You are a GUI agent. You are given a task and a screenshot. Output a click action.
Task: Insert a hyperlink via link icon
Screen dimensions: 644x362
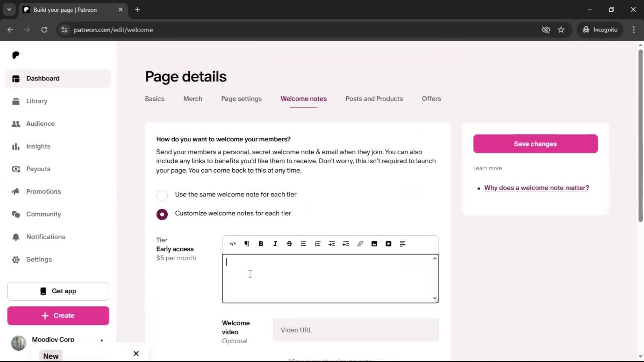point(360,244)
